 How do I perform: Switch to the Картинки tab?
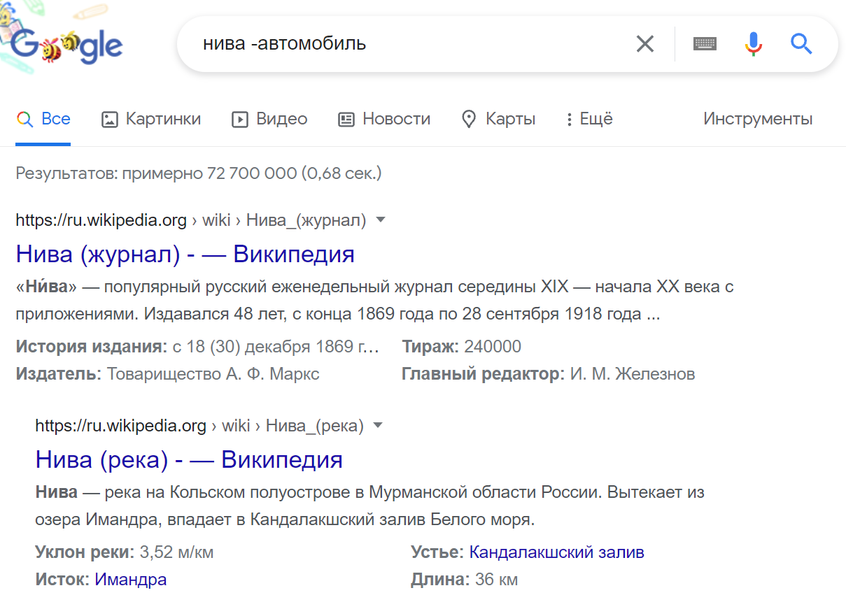tap(151, 119)
